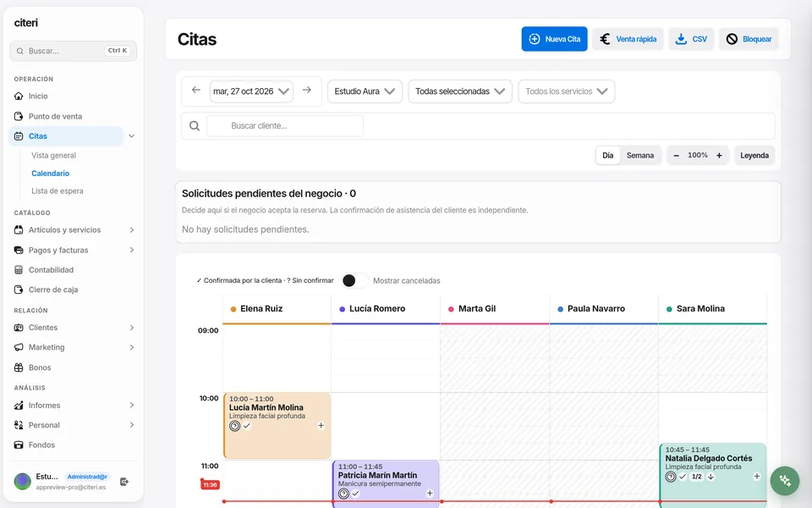Click Sara Molina staff column header

pos(712,309)
